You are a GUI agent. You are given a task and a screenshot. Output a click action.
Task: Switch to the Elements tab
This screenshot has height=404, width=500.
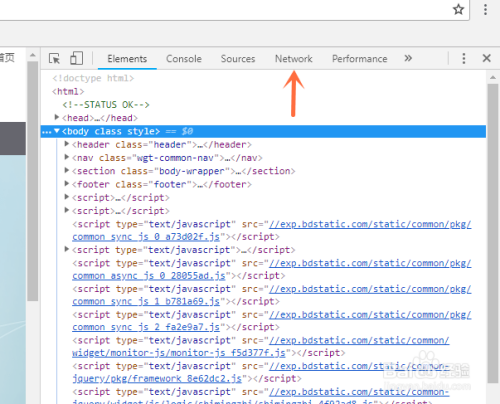click(127, 59)
